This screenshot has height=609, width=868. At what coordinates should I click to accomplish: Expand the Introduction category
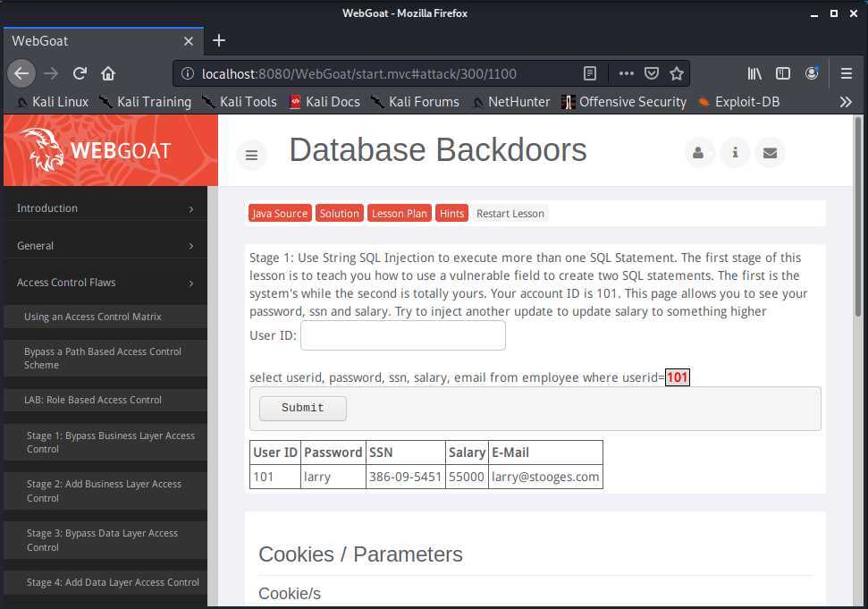105,208
